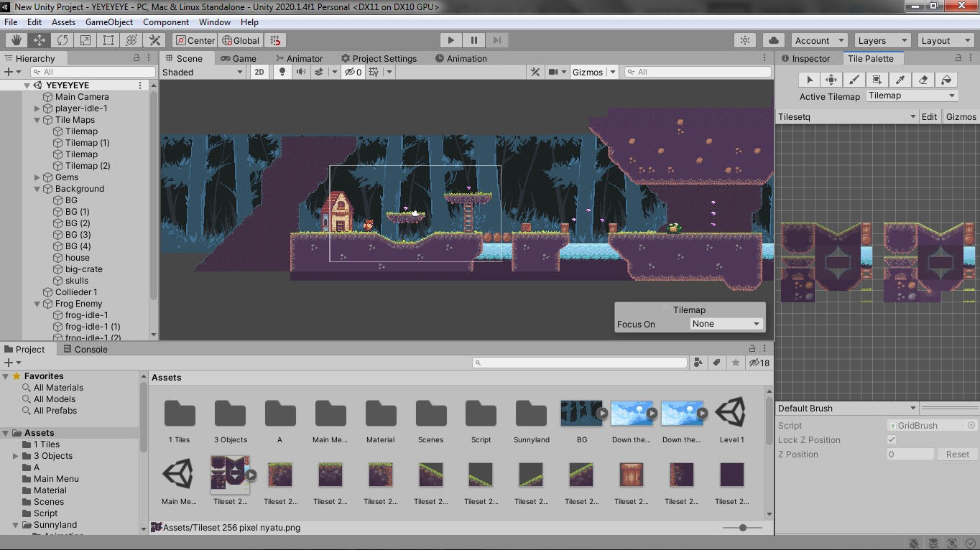The height and width of the screenshot is (550, 980).
Task: Open cloud services icon
Action: coord(773,40)
